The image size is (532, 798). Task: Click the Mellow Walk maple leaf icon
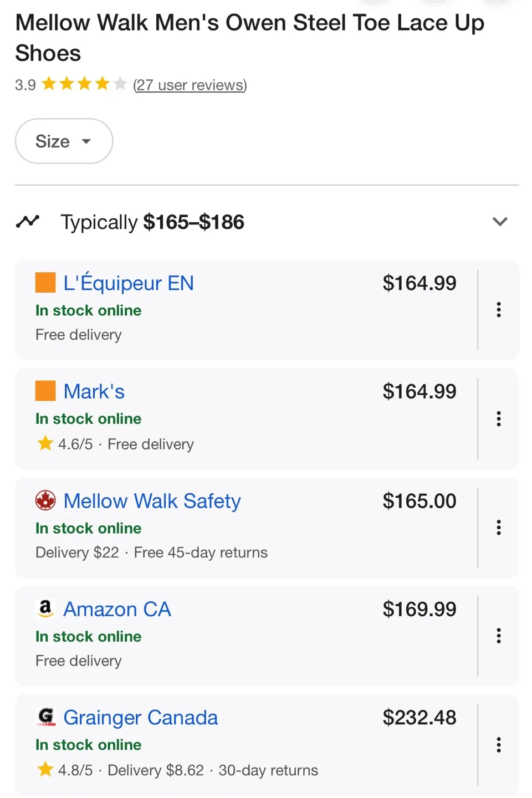pos(45,500)
